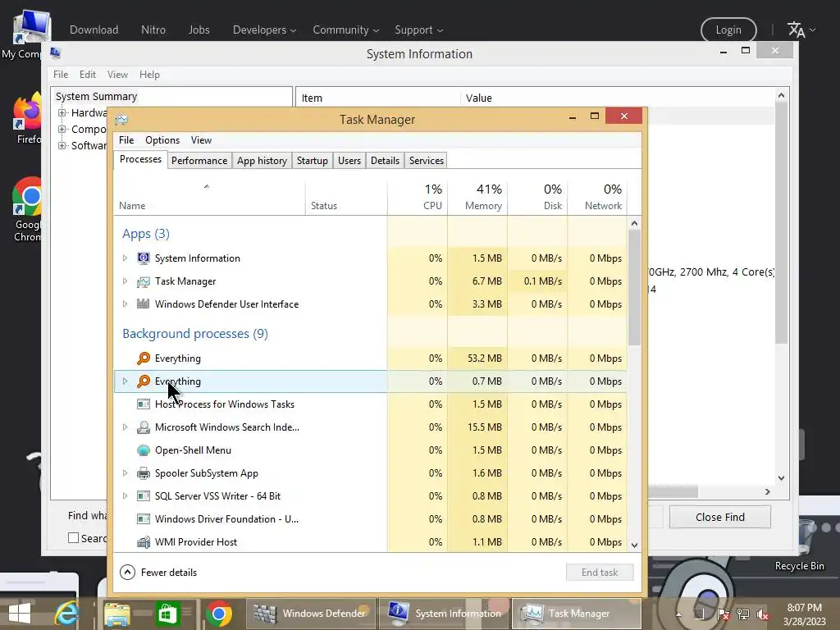The height and width of the screenshot is (630, 840).
Task: Click the Task Manager process list scrollbar thumb
Action: point(634,288)
